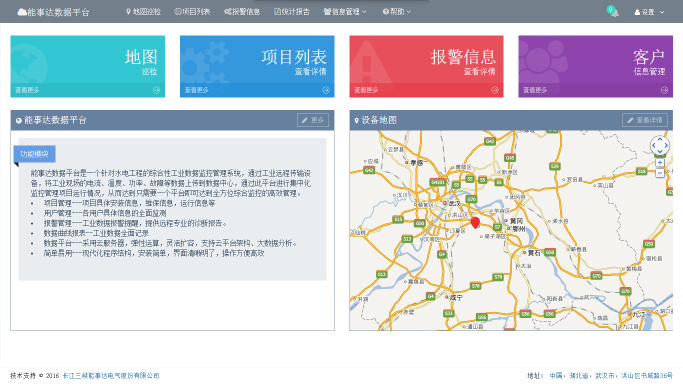Click the pin icon in 设备地图 panel header

point(357,121)
